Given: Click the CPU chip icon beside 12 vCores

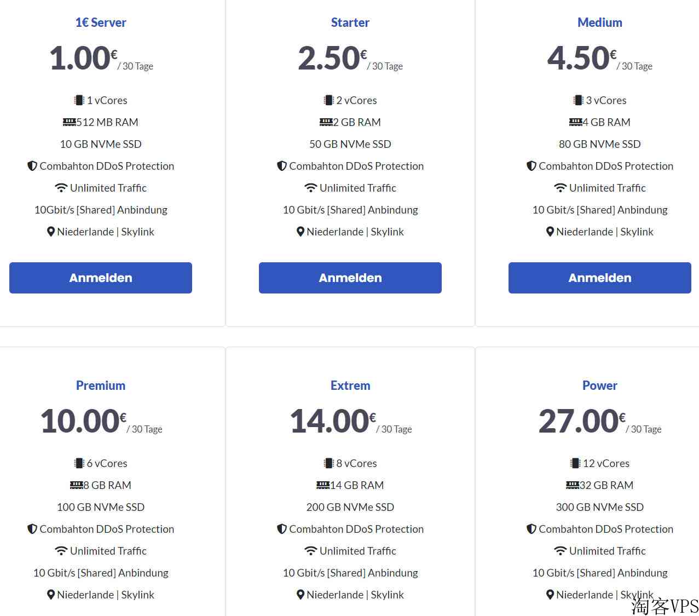Looking at the screenshot, I should 575,463.
